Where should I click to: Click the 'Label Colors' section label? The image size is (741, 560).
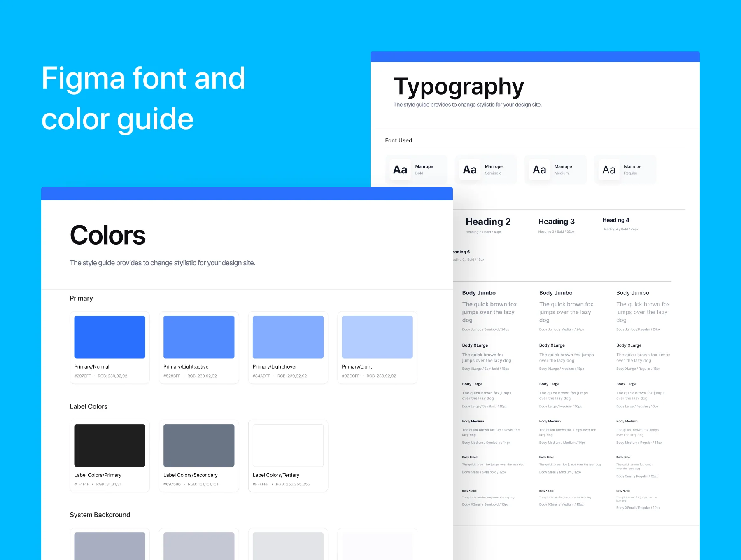click(x=89, y=406)
